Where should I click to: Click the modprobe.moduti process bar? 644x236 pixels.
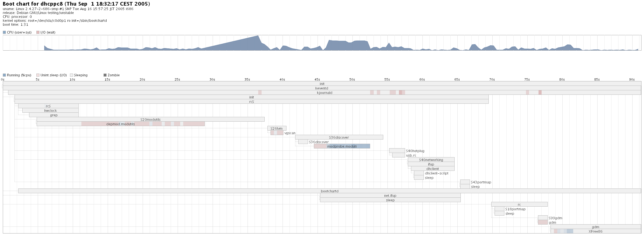(x=342, y=146)
